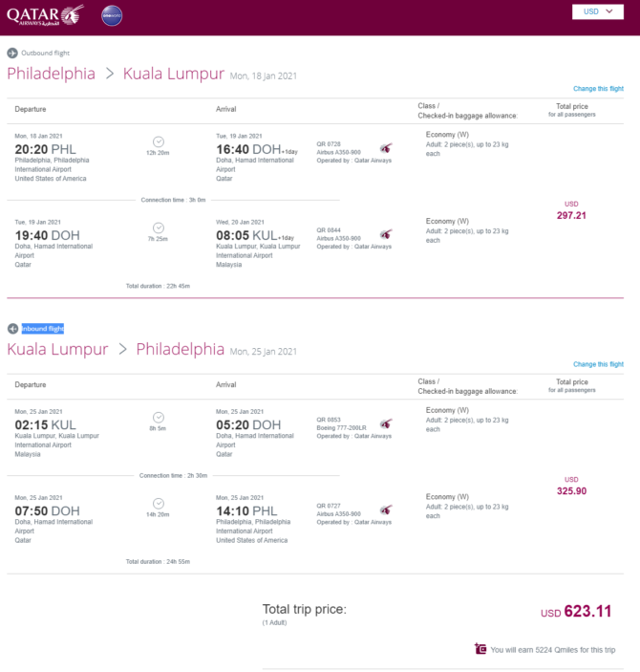Click the inbound flight plane icon
Viewport: 640px width, 672px height.
click(x=12, y=329)
